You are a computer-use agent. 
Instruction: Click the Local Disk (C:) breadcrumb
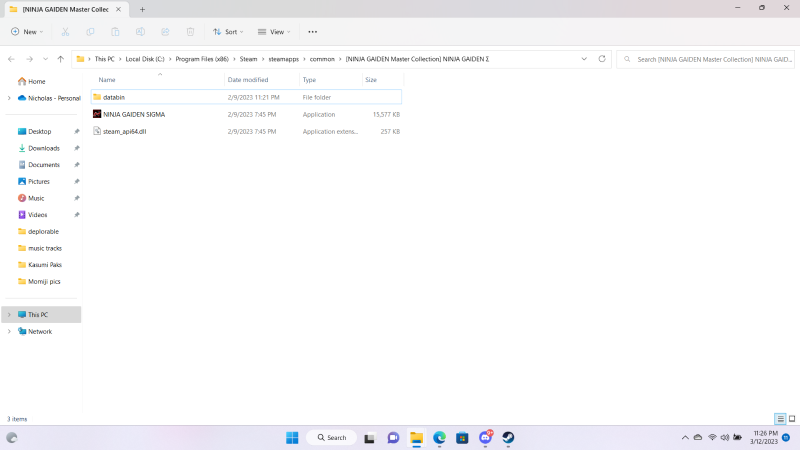click(145, 59)
